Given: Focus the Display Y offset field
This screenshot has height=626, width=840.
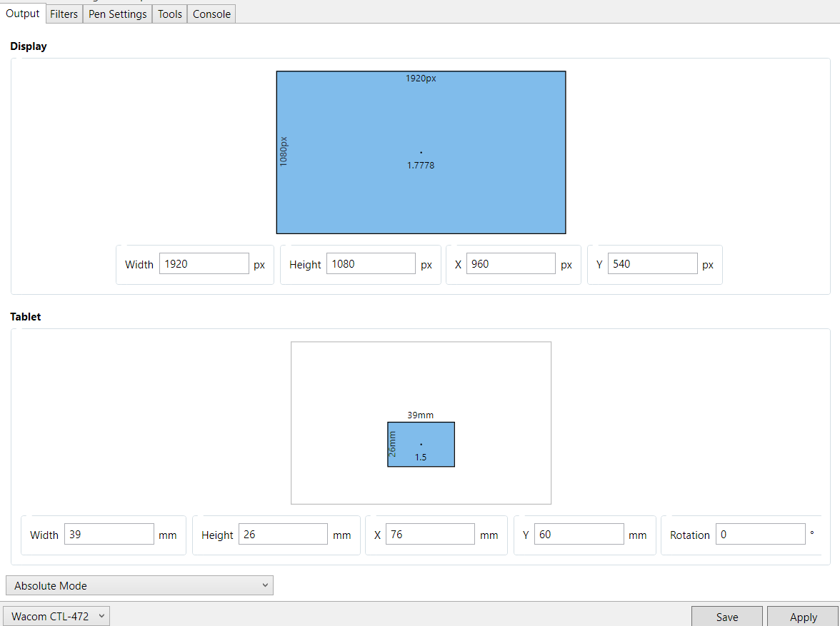Looking at the screenshot, I should (x=651, y=264).
